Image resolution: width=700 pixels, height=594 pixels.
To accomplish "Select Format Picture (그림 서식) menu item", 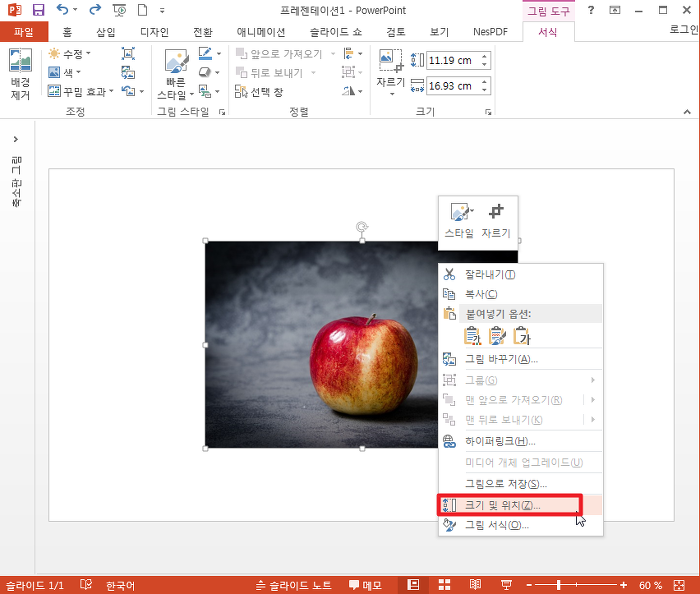I will click(521, 525).
